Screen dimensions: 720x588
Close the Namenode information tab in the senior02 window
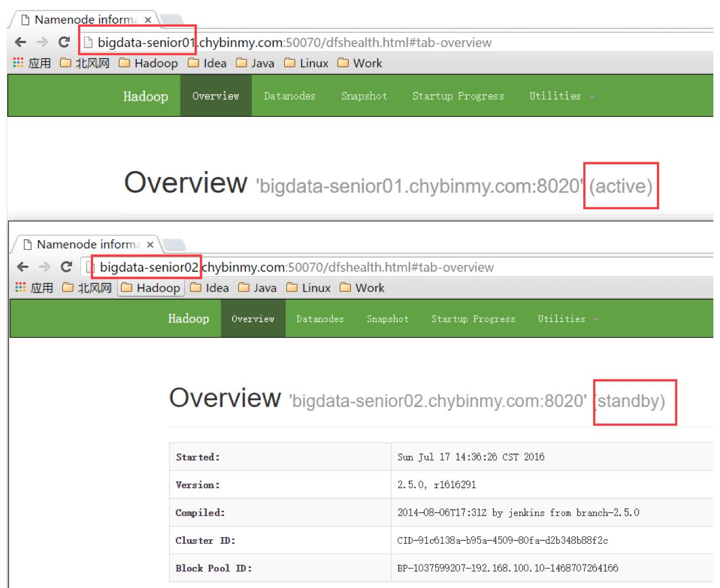pos(150,244)
